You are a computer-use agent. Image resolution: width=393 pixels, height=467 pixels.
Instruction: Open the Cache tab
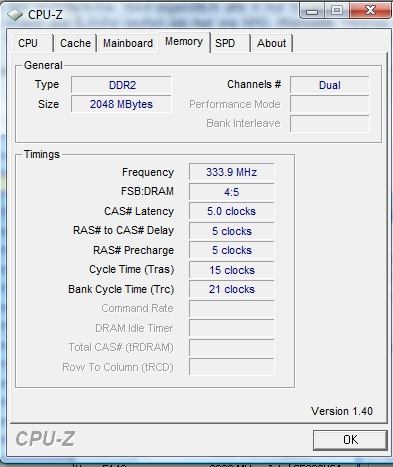click(75, 43)
